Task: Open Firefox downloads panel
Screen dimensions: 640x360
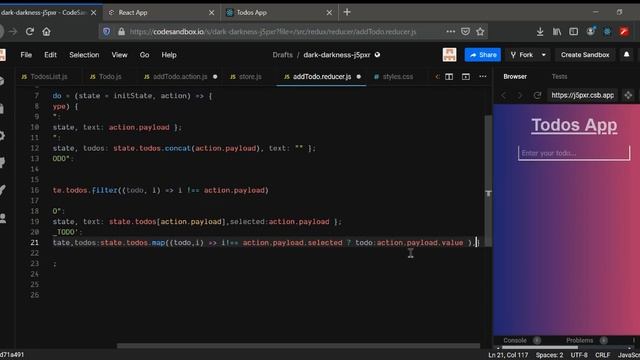Action: coord(540,31)
